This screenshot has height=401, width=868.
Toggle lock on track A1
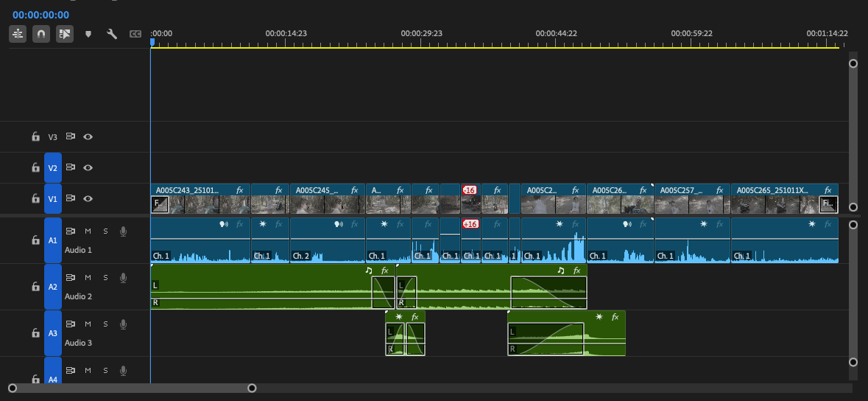35,240
